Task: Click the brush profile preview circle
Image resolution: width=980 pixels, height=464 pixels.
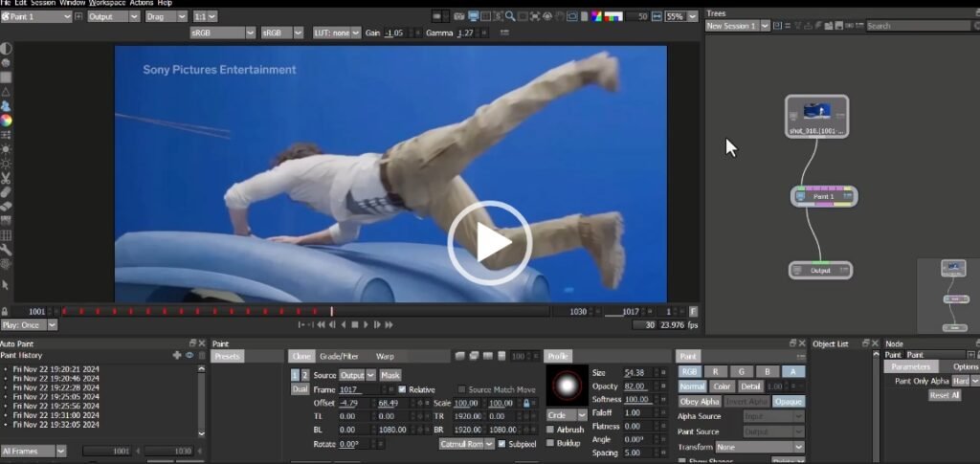Action: point(567,386)
